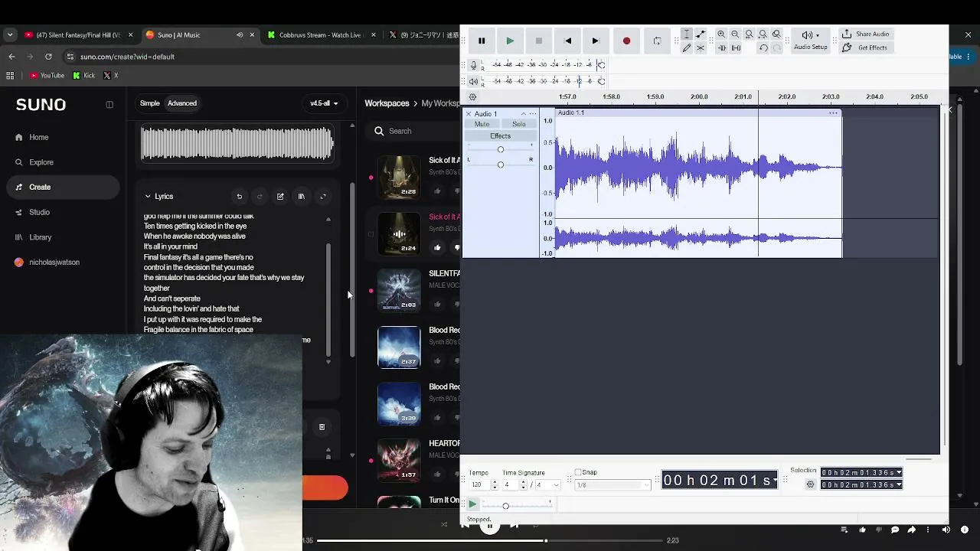This screenshot has width=980, height=551.
Task: Expand the lyrics editor to full size
Action: pyautogui.click(x=323, y=197)
